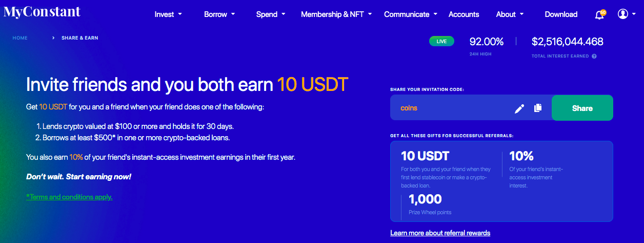Click the total interest earned help icon

pos(594,56)
